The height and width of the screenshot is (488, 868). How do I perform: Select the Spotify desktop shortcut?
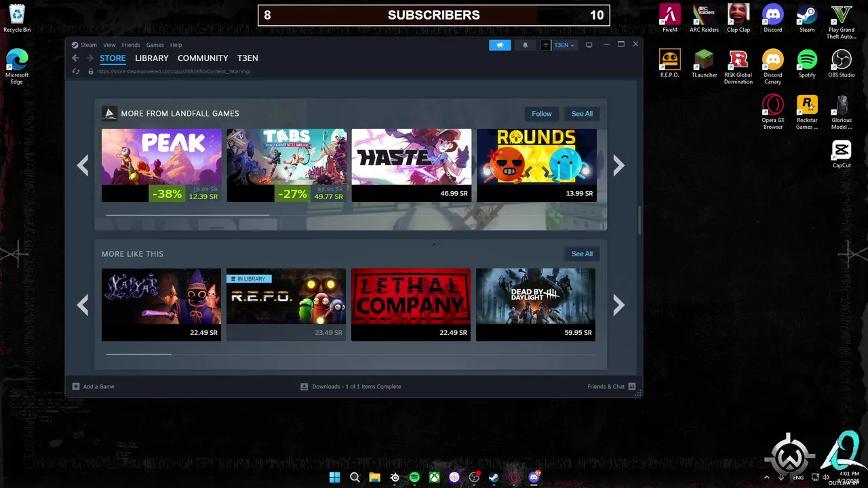(807, 64)
